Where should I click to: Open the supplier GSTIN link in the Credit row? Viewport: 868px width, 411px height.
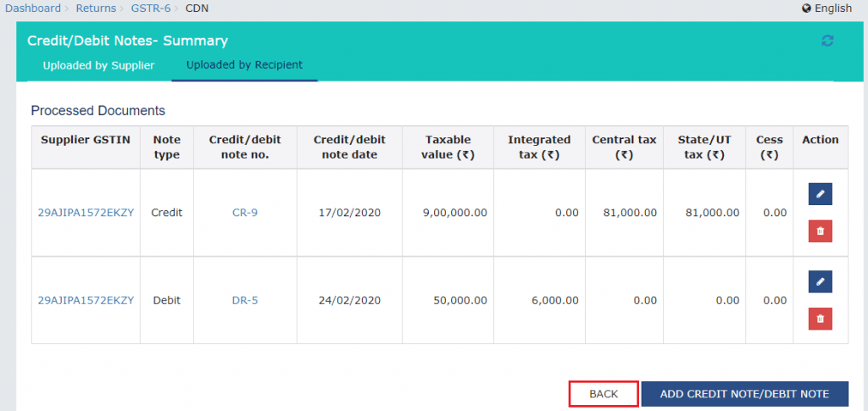point(86,213)
